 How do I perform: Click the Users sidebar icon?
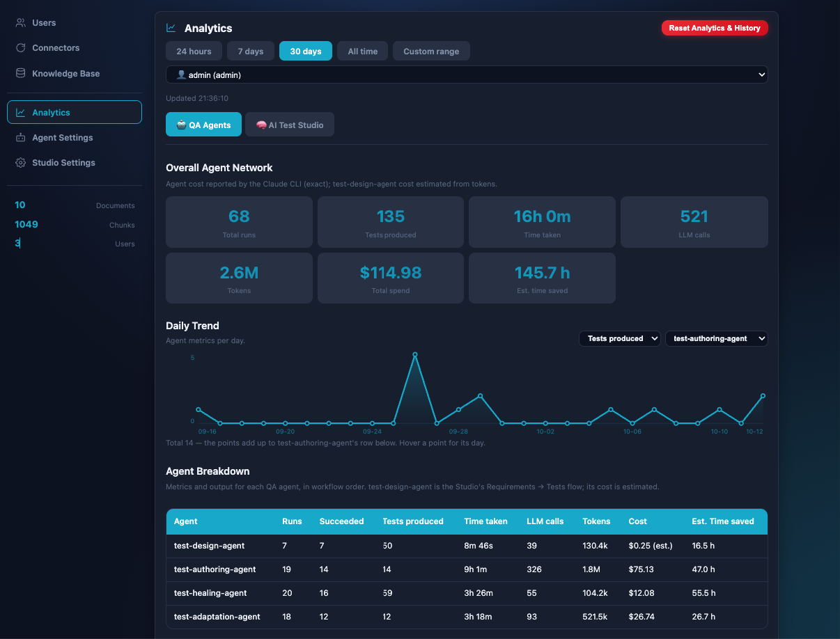click(21, 23)
